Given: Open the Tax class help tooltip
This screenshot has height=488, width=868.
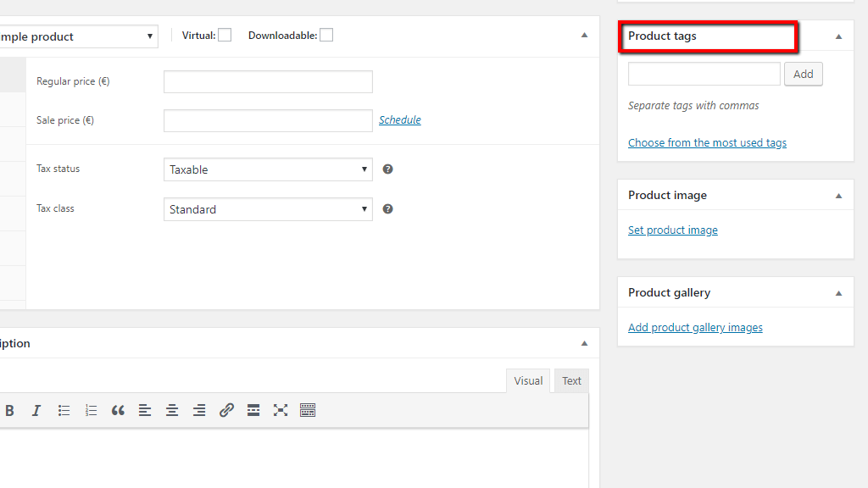Looking at the screenshot, I should point(388,209).
